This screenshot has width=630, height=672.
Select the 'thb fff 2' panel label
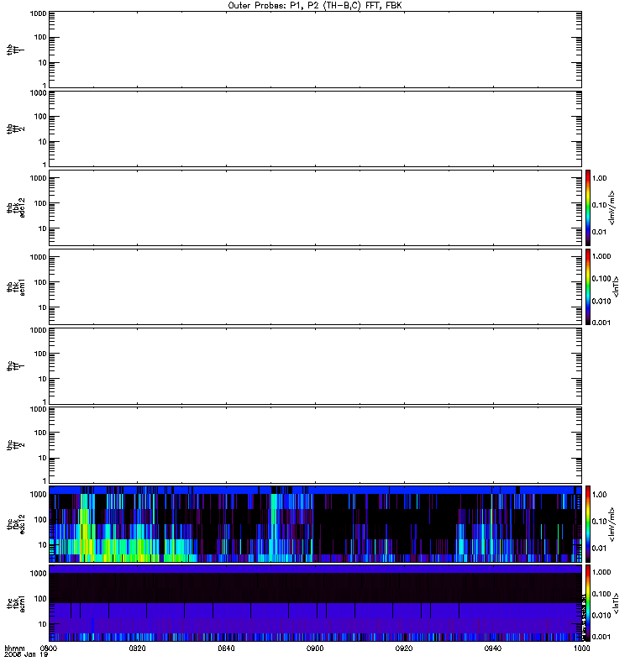(15, 129)
